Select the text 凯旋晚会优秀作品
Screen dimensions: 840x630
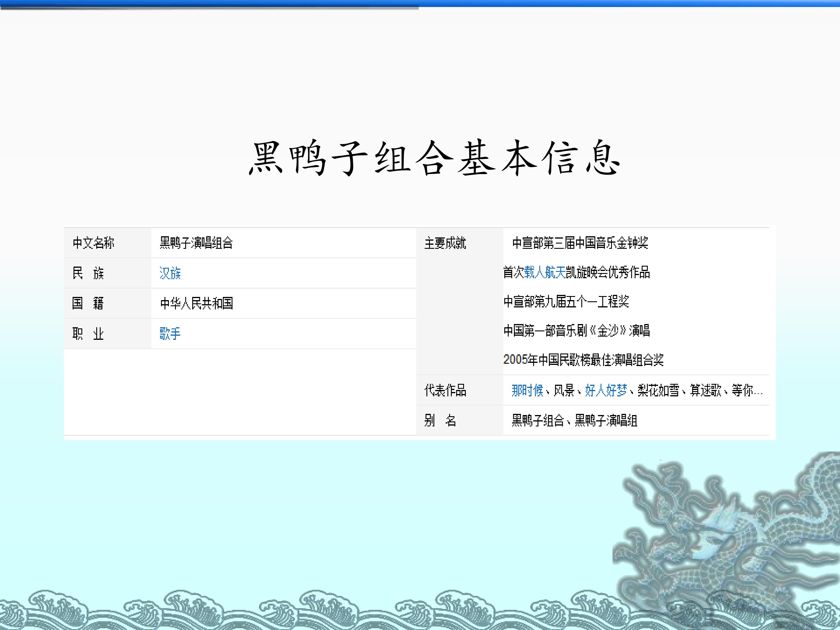pos(608,272)
